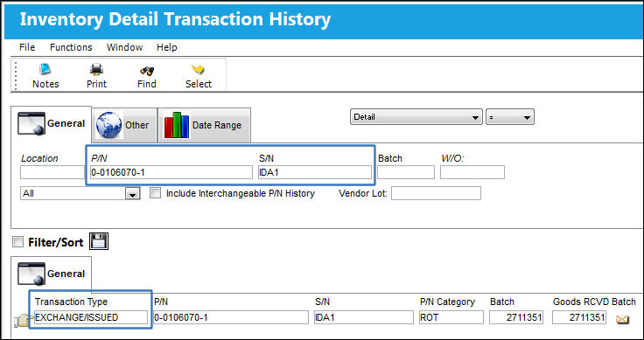Click the Vendor Lot input field
644x340 pixels.
pos(436,193)
